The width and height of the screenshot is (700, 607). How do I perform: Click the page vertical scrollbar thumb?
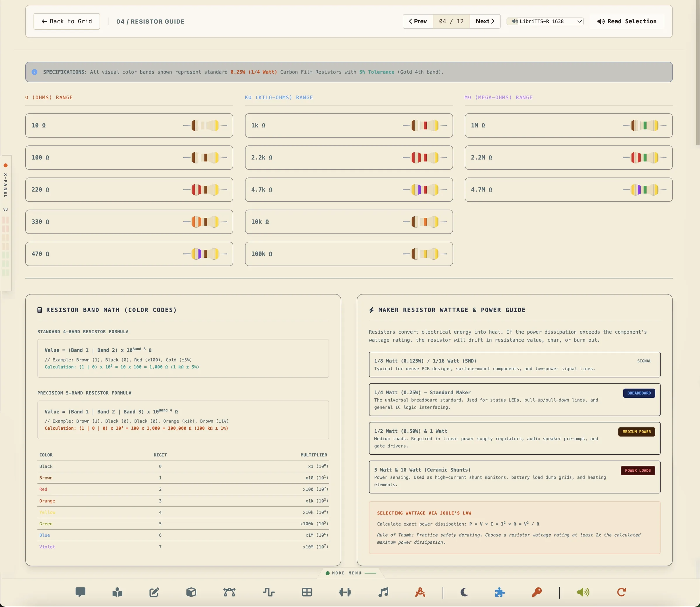point(697,73)
